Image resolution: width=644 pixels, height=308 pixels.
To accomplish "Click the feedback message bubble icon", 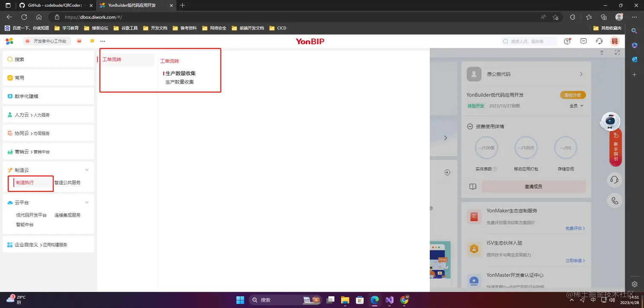I will [x=583, y=41].
